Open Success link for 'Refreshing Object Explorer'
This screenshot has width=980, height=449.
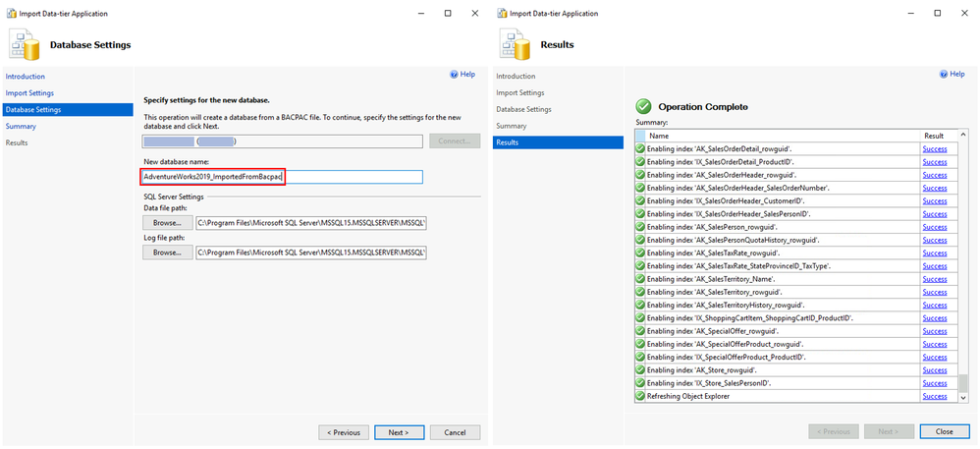click(934, 396)
